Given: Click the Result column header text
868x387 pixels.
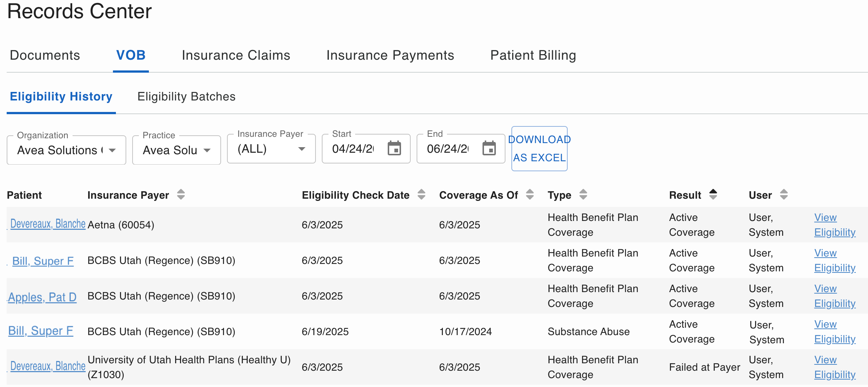Looking at the screenshot, I should tap(685, 195).
